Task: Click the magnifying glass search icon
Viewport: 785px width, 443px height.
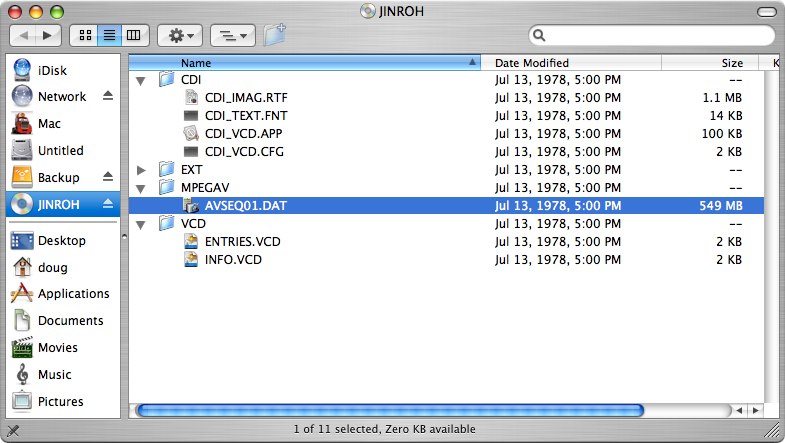Action: click(539, 35)
